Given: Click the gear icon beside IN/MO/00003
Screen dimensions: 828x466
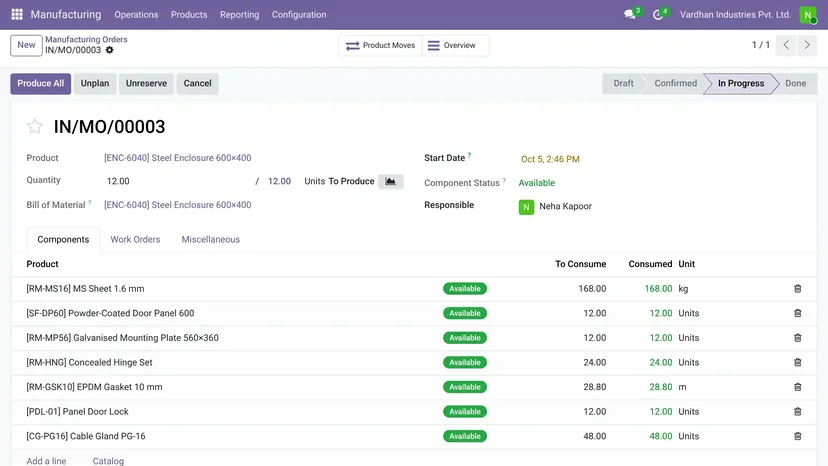Looking at the screenshot, I should pyautogui.click(x=109, y=50).
